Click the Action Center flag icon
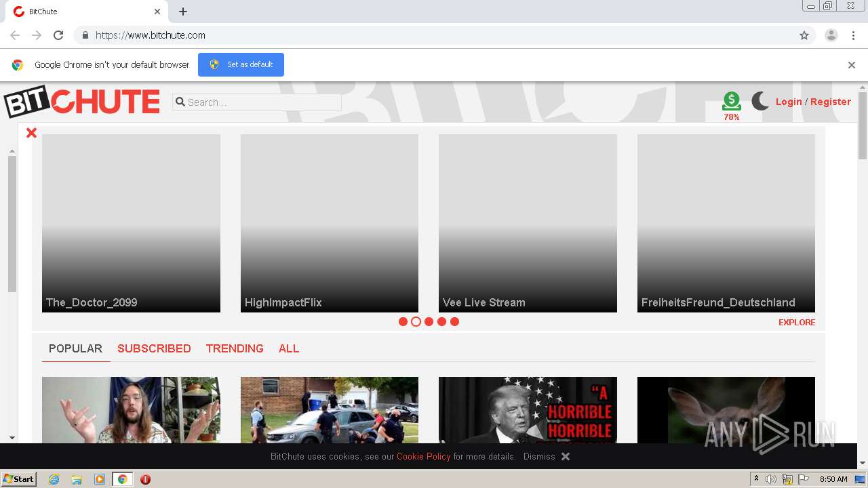This screenshot has width=868, height=488. [x=804, y=479]
